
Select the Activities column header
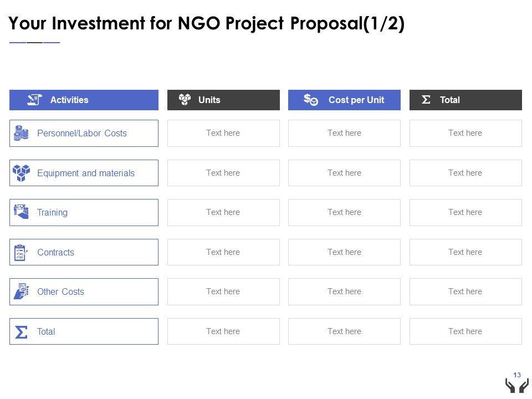point(84,100)
